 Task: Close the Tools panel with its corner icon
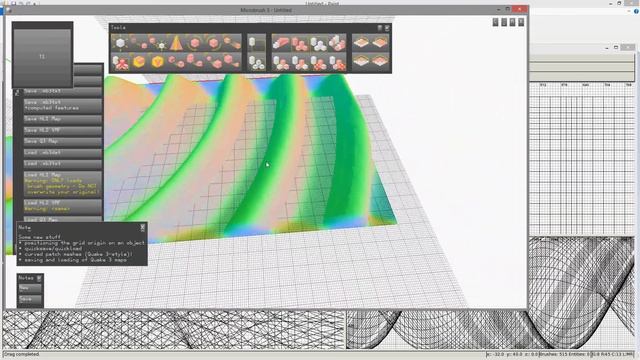[x=387, y=28]
